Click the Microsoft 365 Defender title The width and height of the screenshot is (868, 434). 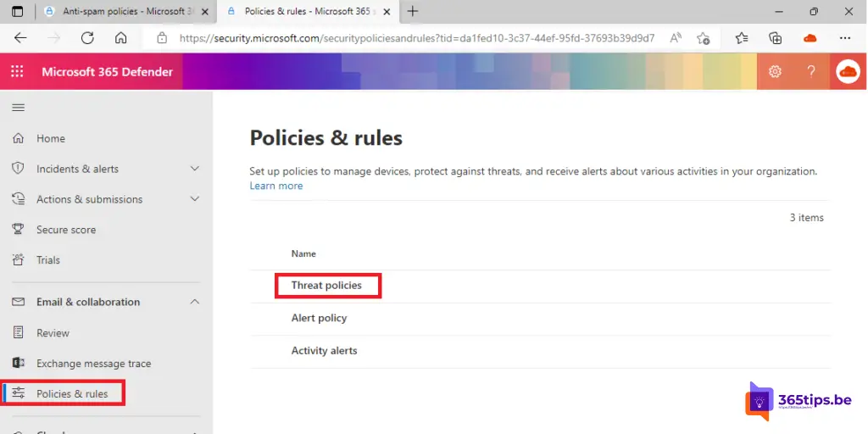(108, 72)
